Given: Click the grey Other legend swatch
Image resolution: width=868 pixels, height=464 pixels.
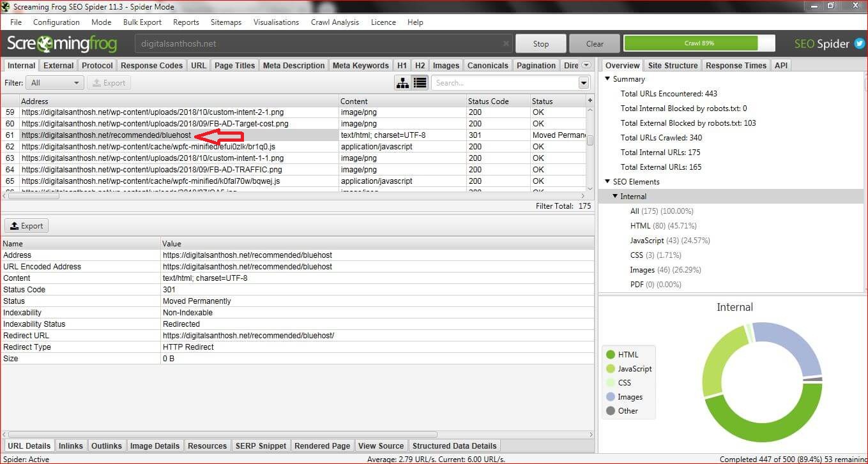Looking at the screenshot, I should (x=611, y=411).
